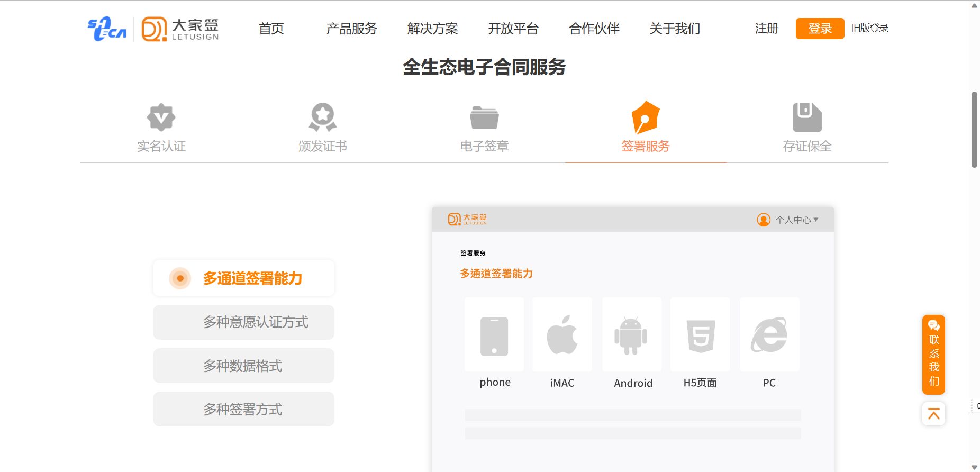Viewport: 980px width, 472px height.
Task: Open the 首页 menu item
Action: pos(271,29)
